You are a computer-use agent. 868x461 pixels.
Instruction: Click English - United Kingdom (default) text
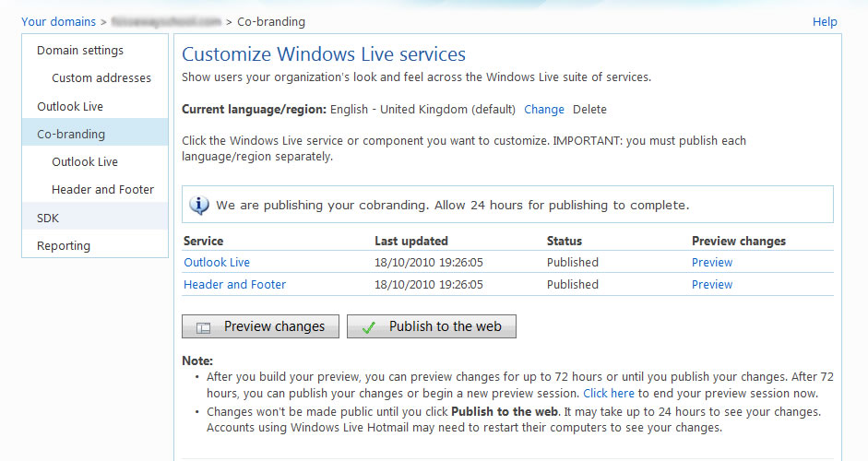(422, 110)
